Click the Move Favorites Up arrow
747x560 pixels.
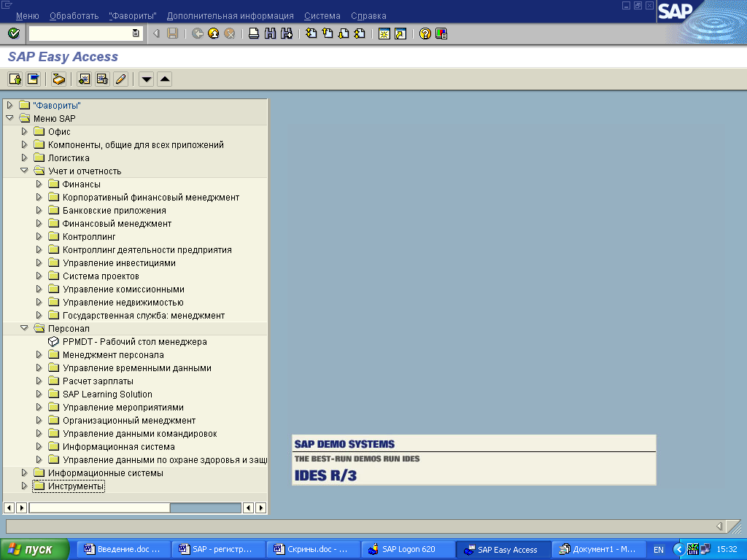(164, 79)
